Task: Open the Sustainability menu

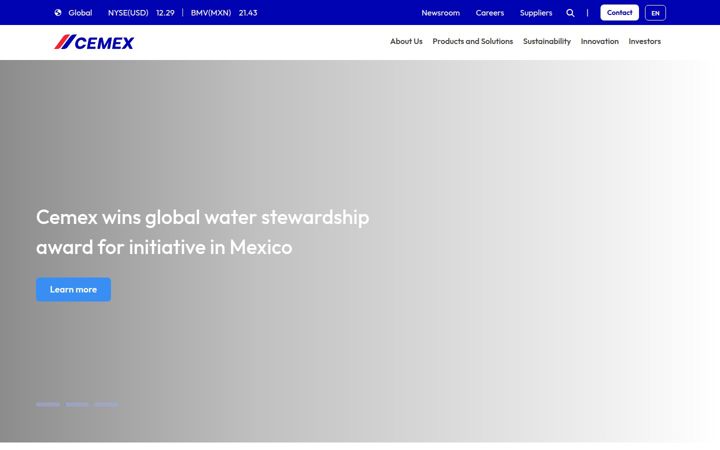Action: 547,41
